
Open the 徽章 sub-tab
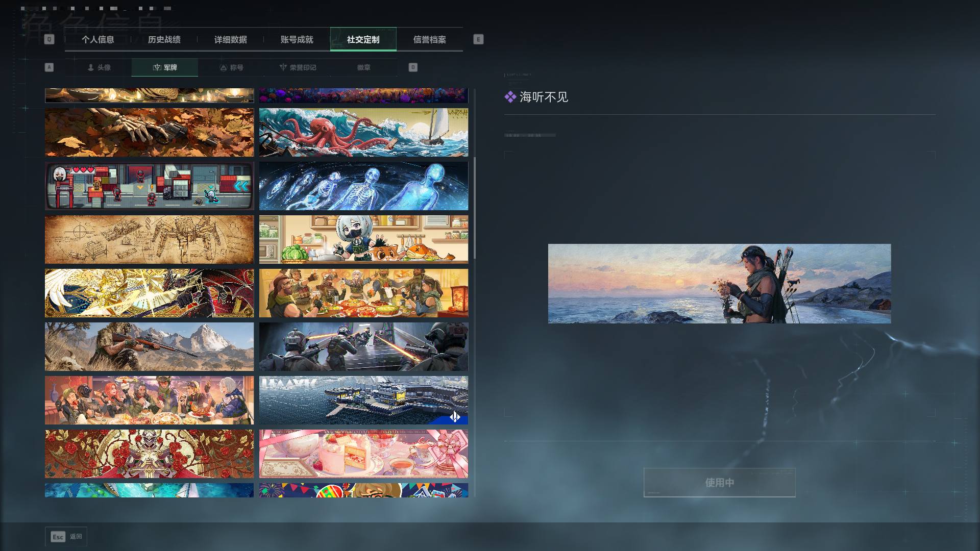click(363, 67)
